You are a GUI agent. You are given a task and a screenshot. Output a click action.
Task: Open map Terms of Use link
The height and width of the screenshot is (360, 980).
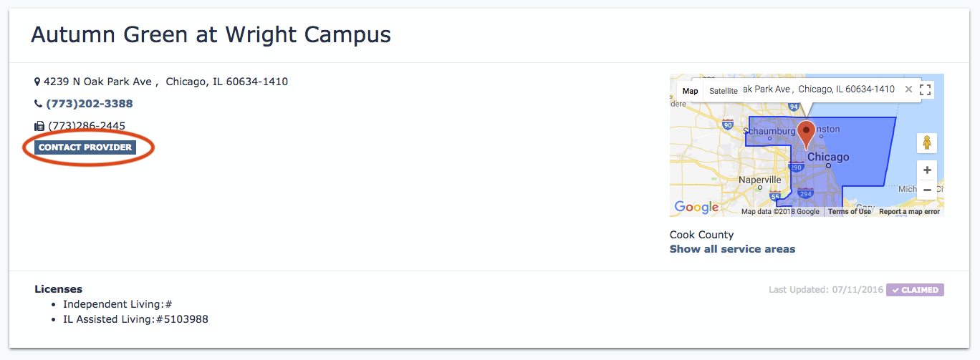point(850,212)
